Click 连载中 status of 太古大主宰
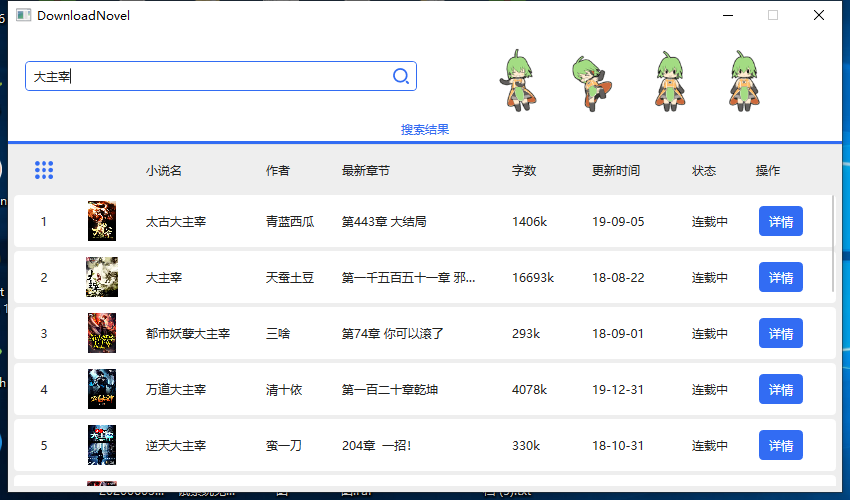 tap(710, 222)
